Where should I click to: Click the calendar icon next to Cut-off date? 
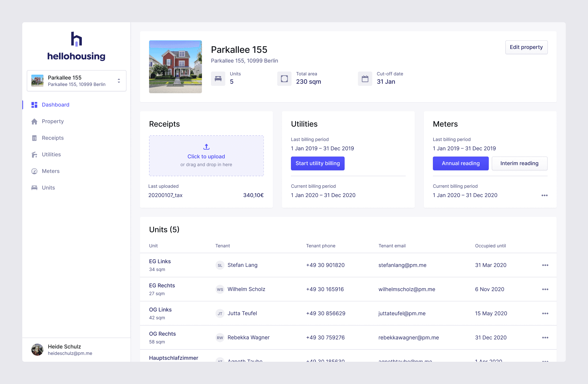[x=365, y=79]
